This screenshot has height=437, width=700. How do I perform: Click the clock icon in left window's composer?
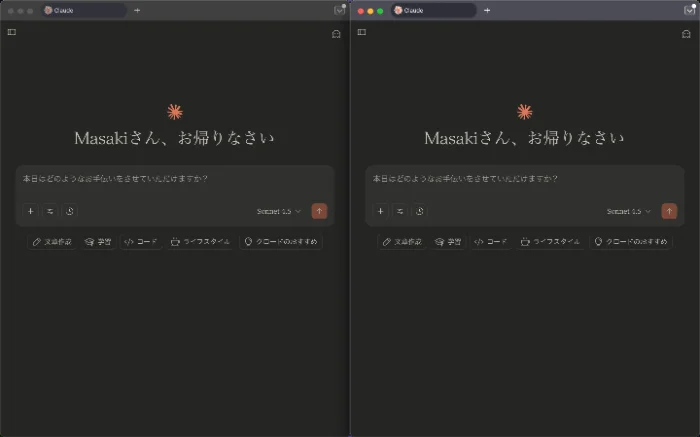(x=70, y=211)
